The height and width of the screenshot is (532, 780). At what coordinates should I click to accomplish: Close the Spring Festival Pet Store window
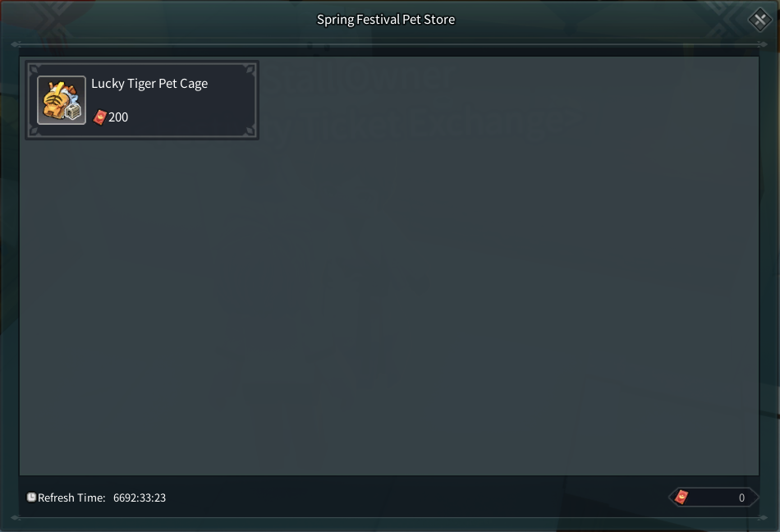pyautogui.click(x=759, y=20)
